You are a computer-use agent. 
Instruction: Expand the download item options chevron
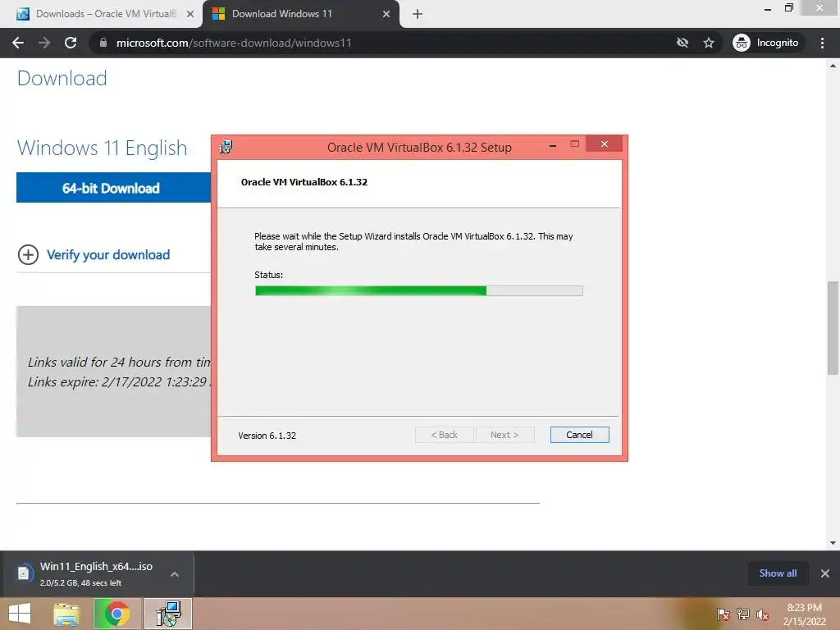pyautogui.click(x=175, y=573)
